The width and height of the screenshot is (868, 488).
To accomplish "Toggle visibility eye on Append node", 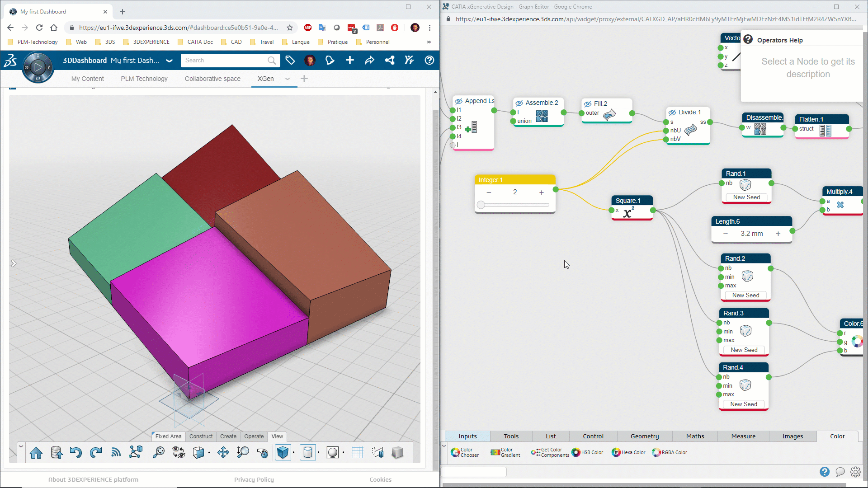I will pos(458,101).
